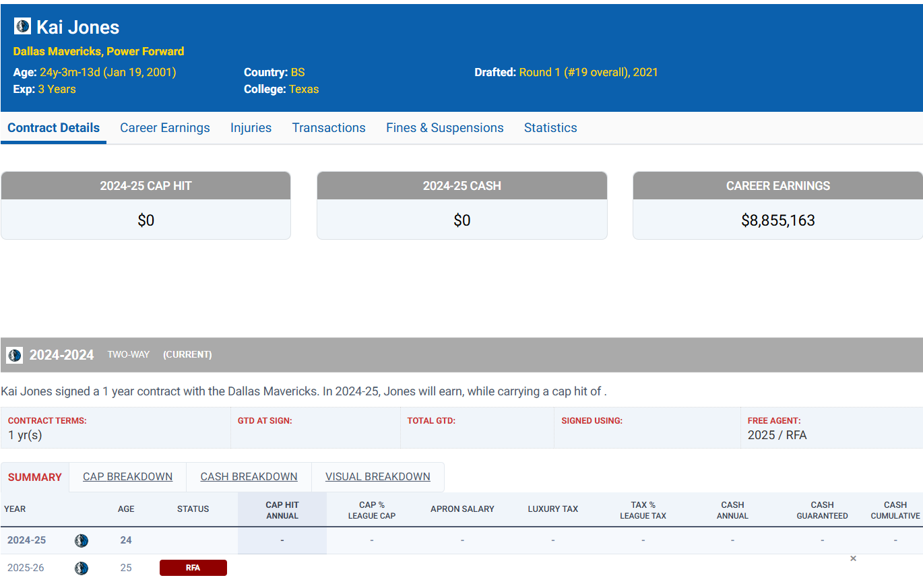923x588 pixels.
Task: Click the (CURRENT) contract label
Action: pos(187,354)
